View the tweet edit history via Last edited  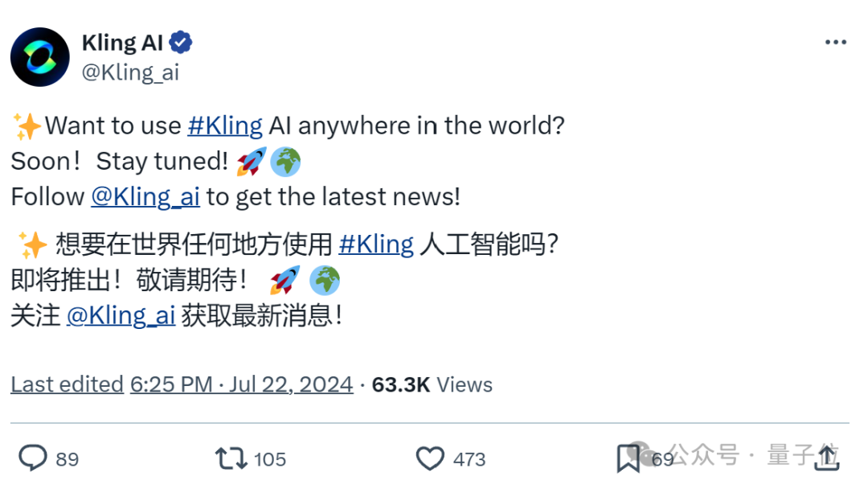pos(67,384)
